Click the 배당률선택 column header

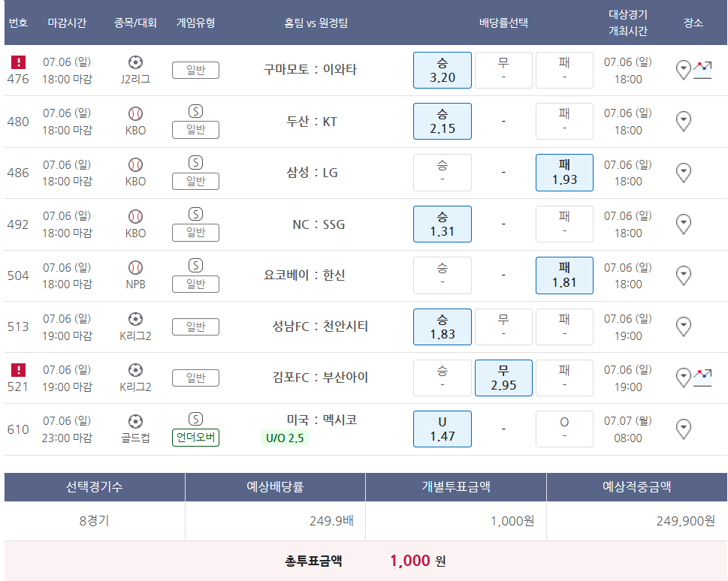click(x=503, y=23)
